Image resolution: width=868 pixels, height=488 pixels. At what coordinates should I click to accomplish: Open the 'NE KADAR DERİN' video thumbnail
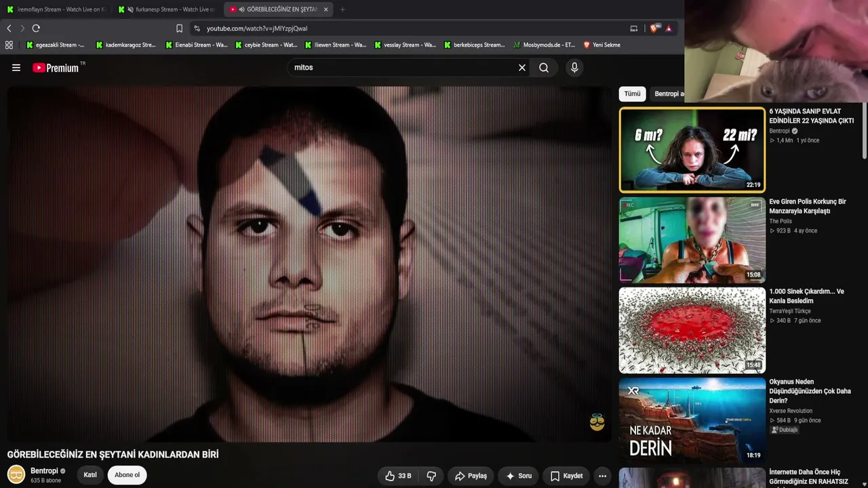692,420
